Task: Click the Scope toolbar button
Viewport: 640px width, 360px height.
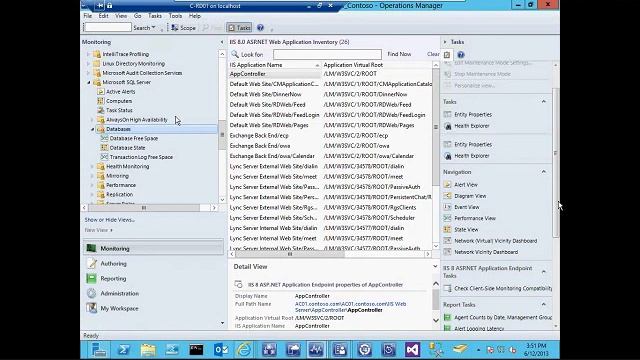Action: tap(184, 28)
